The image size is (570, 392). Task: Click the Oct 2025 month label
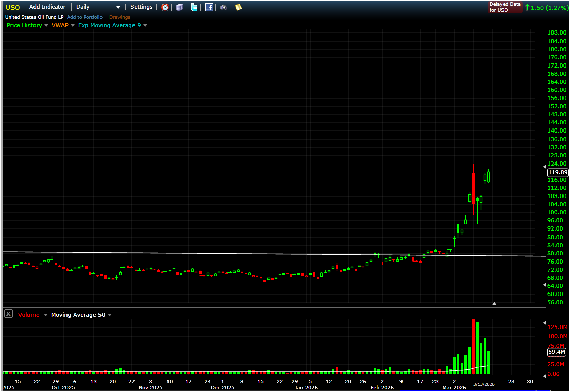63,387
